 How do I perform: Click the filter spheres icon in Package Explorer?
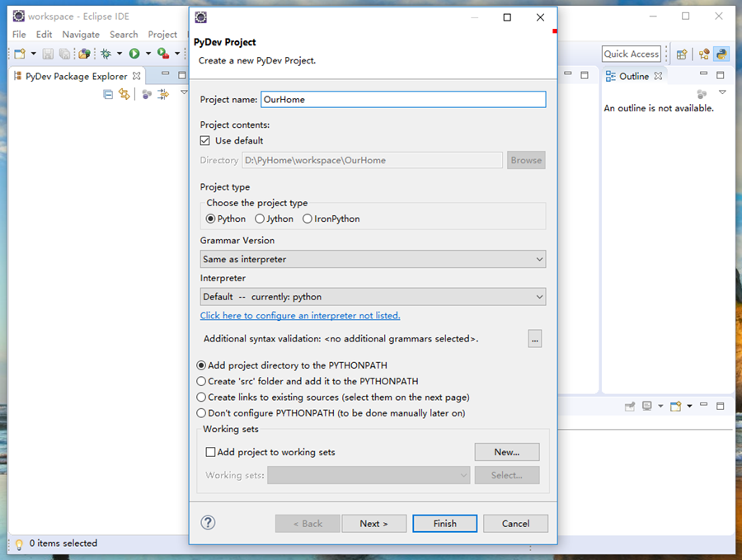pyautogui.click(x=147, y=95)
